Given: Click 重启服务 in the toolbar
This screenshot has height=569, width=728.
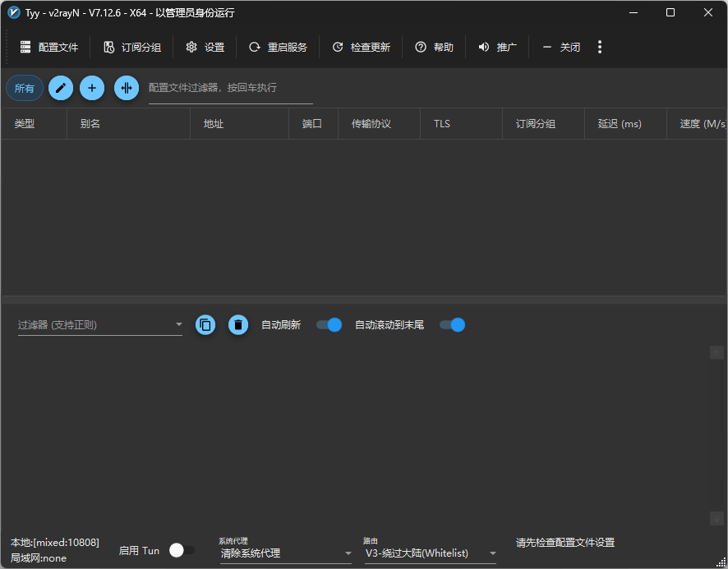Looking at the screenshot, I should pos(278,48).
